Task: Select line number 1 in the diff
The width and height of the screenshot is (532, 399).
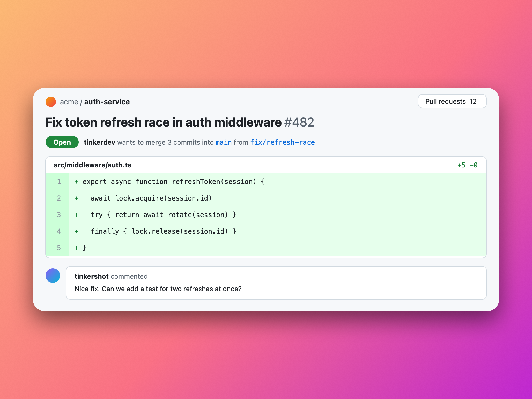Action: (x=59, y=182)
